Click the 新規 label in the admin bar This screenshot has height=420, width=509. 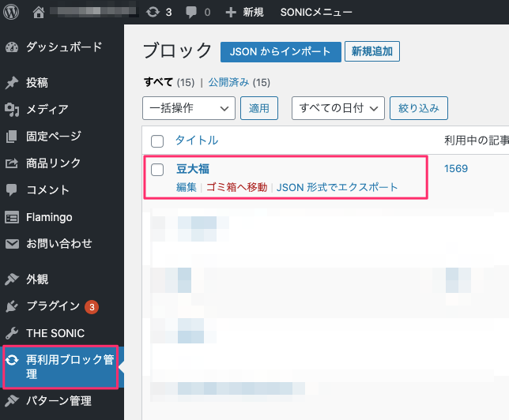253,13
